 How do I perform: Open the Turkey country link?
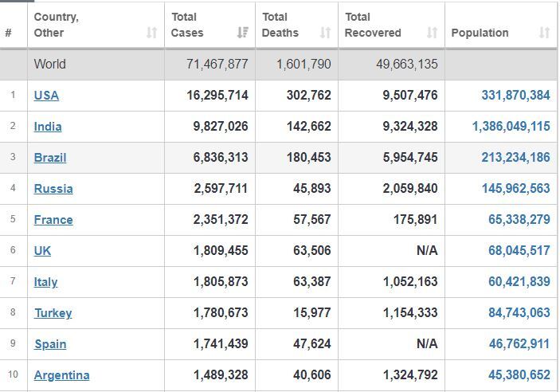pos(53,313)
